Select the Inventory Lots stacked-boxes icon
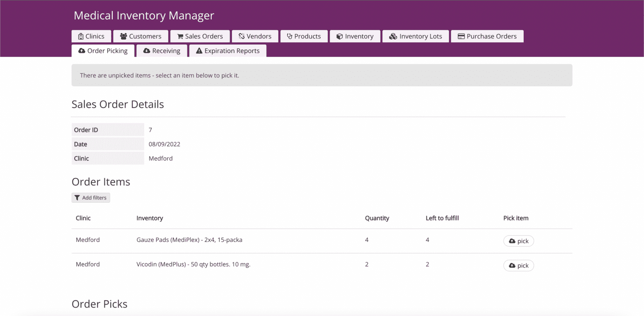644x316 pixels. coord(394,36)
